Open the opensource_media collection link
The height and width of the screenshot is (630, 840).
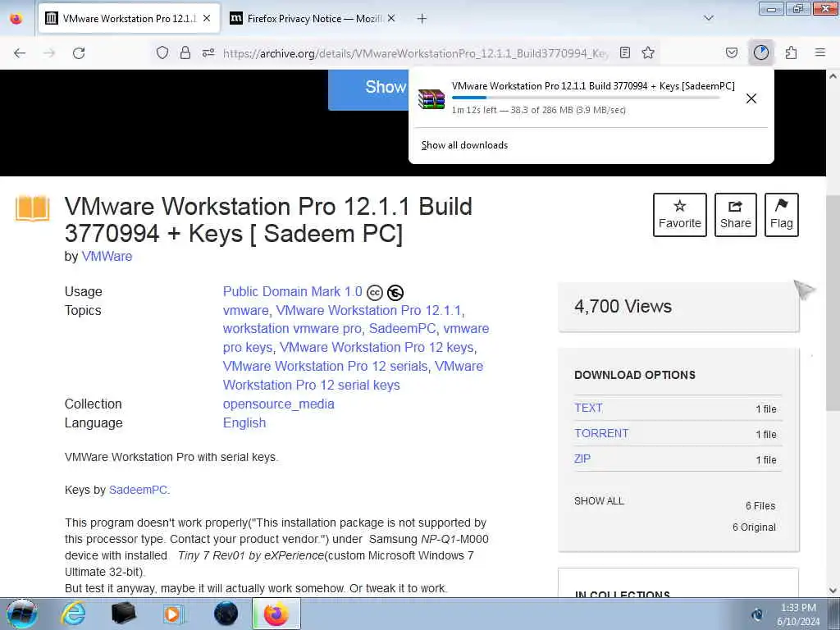[x=279, y=404]
